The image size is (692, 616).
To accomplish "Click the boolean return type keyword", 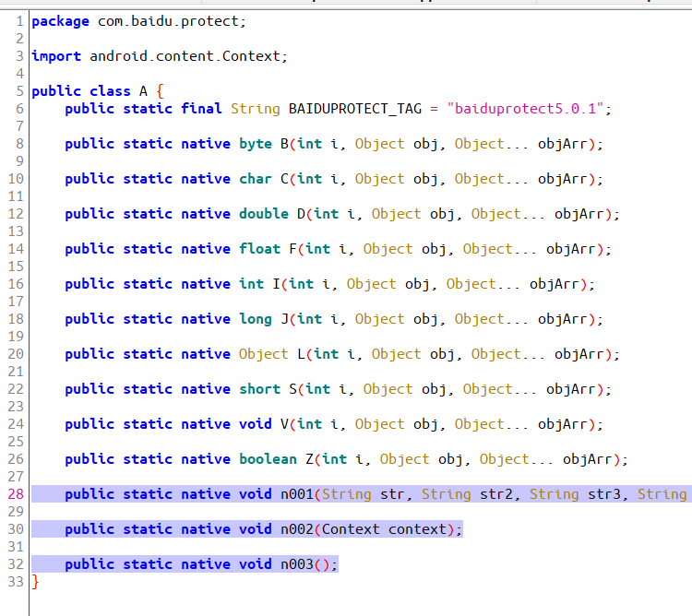I will [x=268, y=459].
